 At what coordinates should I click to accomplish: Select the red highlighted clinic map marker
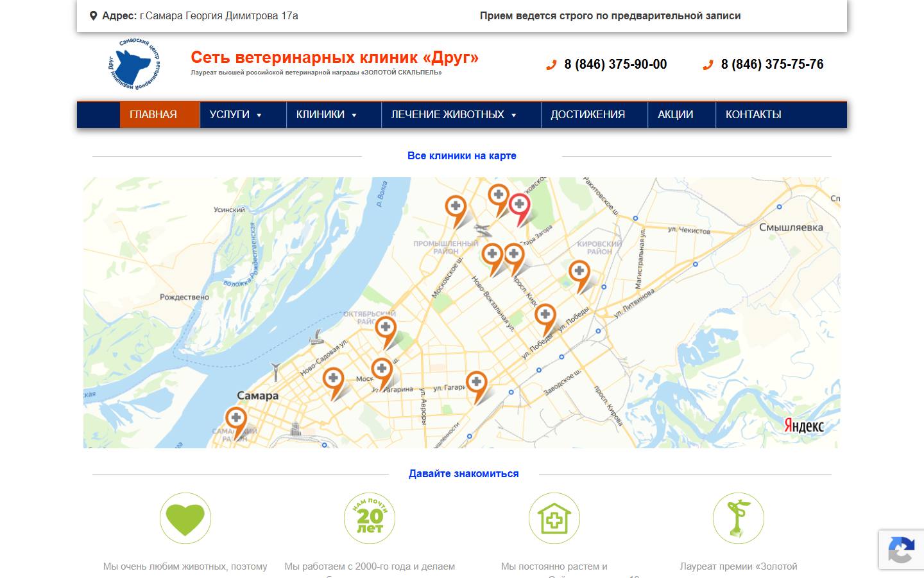click(x=520, y=210)
